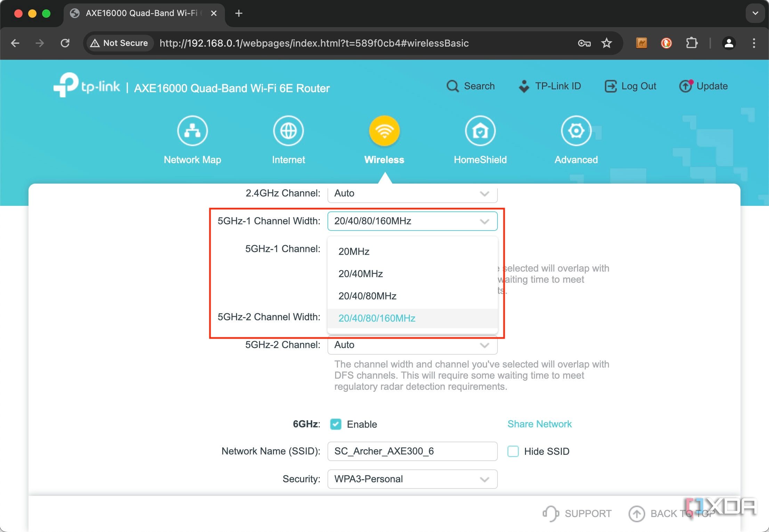Screen dimensions: 769x532
Task: Go back to previous page
Action: click(x=15, y=43)
